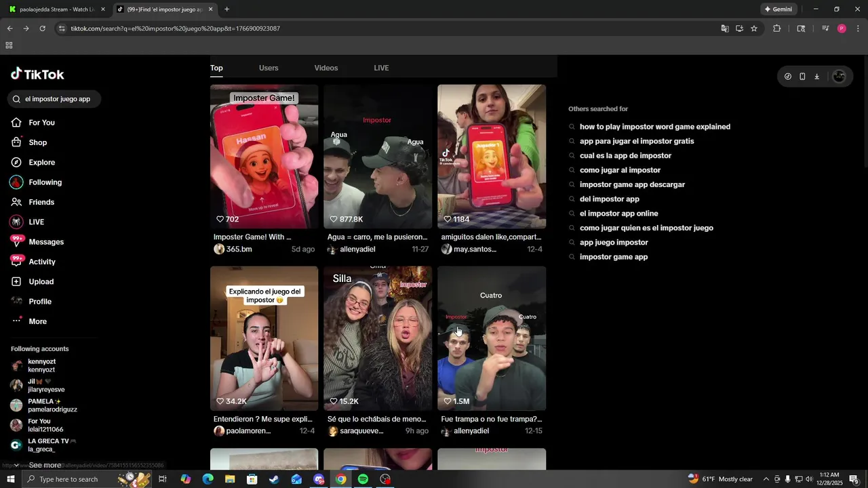The width and height of the screenshot is (868, 488).
Task: Open the Chrome three-dot menu
Action: pyautogui.click(x=858, y=28)
